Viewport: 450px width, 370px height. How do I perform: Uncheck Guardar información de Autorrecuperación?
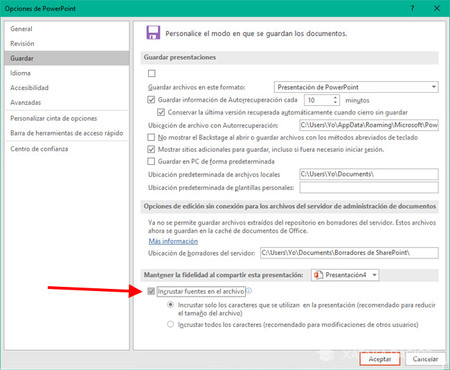[151, 100]
